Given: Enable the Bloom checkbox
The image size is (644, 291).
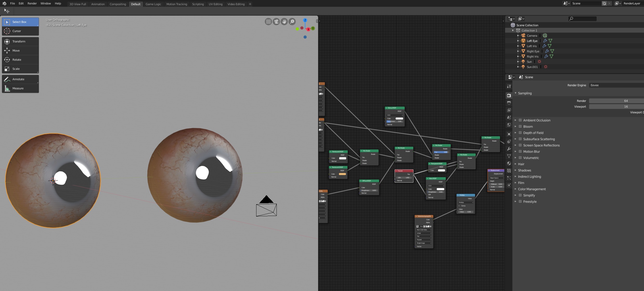Looking at the screenshot, I should point(520,126).
